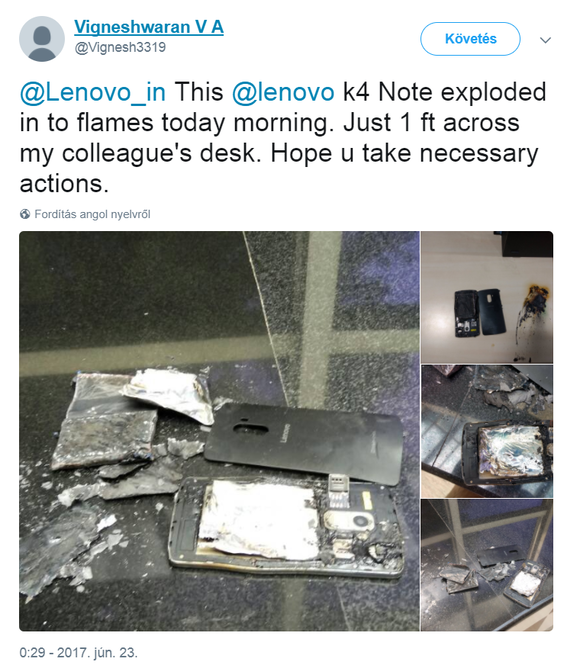Click the white swollen battery in large photo
Viewport: 580px width, 665px height.
pos(259,518)
